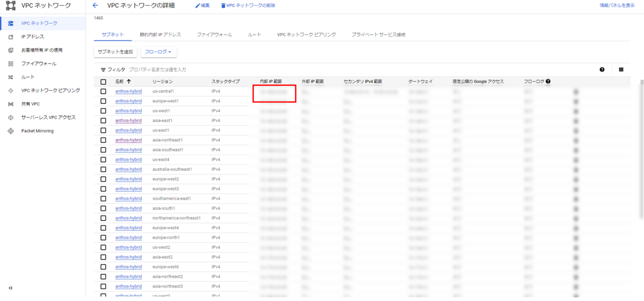Click the ファイアウォール sidebar grid icon
The image size is (644, 301).
coord(10,63)
